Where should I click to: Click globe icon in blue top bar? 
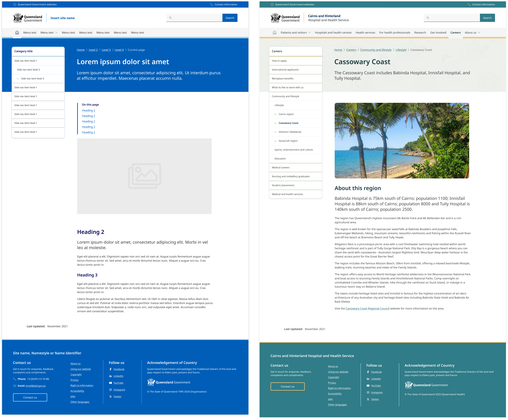click(x=15, y=4)
